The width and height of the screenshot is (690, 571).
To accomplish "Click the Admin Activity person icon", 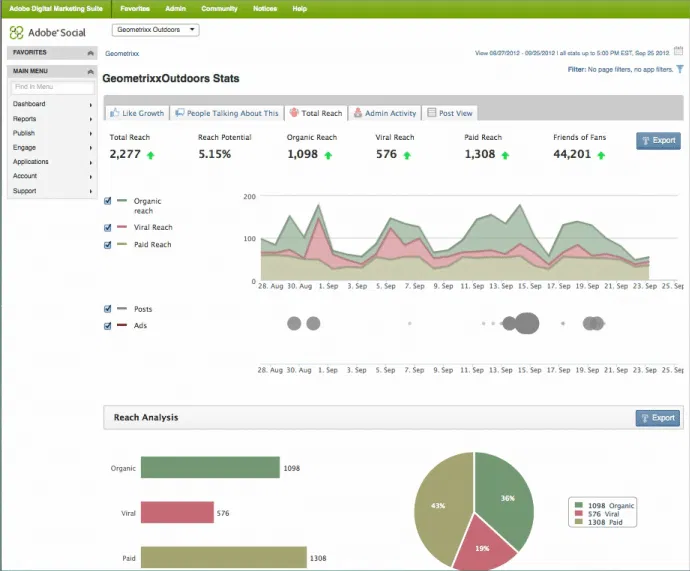I will click(357, 114).
